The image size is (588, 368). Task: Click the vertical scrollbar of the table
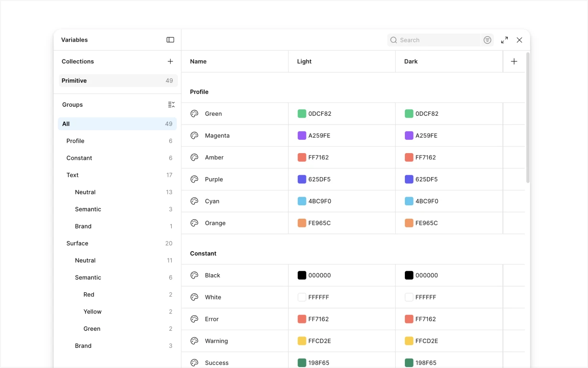pos(528,117)
